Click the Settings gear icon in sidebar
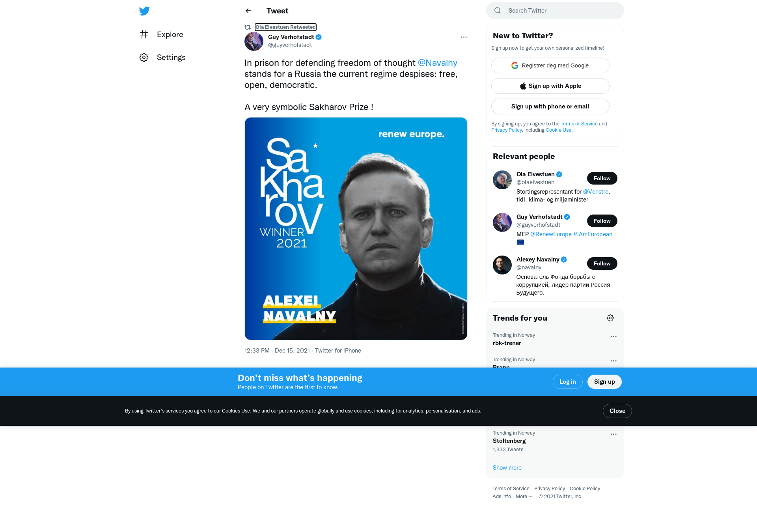Image resolution: width=757 pixels, height=532 pixels. point(144,57)
